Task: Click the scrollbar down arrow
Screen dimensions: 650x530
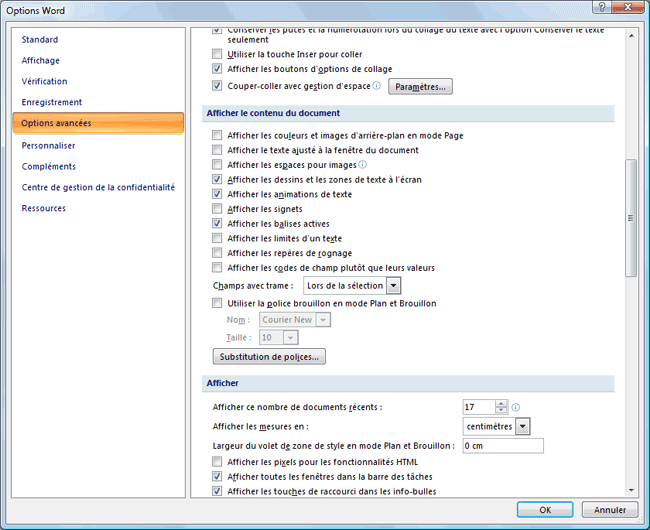Action: tap(630, 490)
